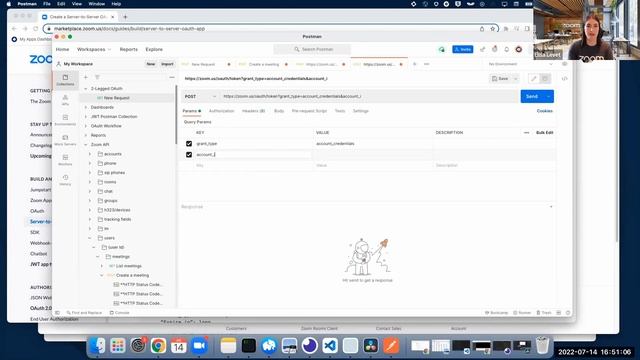Click the Bulk Edit link

[x=544, y=133]
